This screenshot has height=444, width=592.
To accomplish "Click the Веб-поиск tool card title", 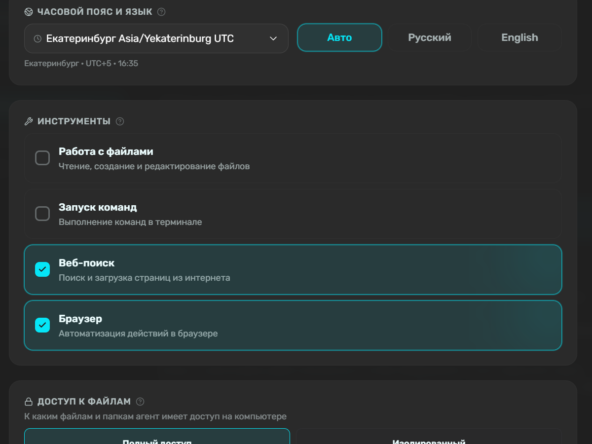I will click(x=86, y=263).
